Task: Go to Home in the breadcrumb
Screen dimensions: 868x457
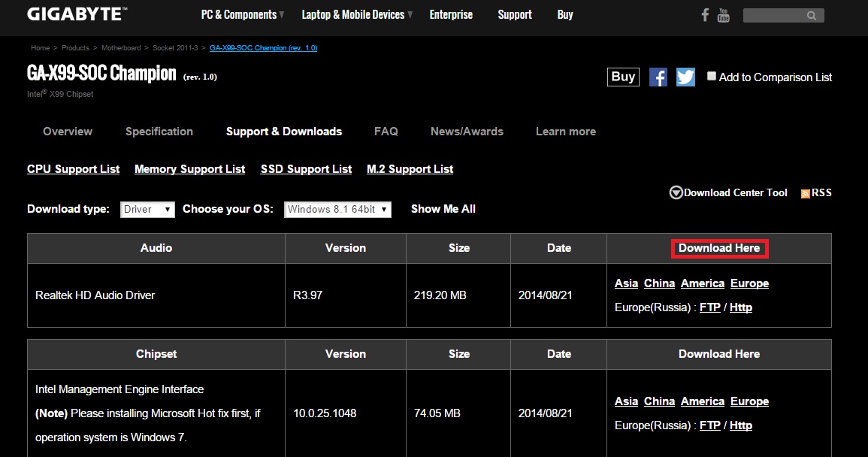Action: click(41, 48)
